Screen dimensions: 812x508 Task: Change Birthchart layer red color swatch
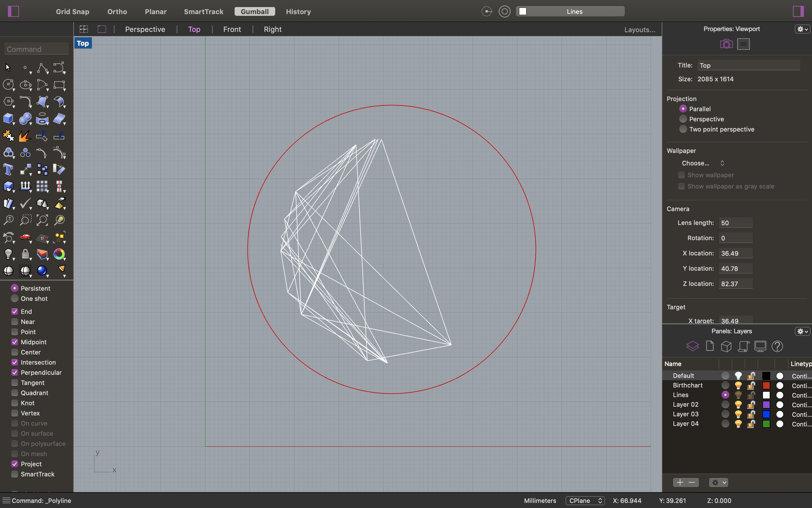coord(766,385)
